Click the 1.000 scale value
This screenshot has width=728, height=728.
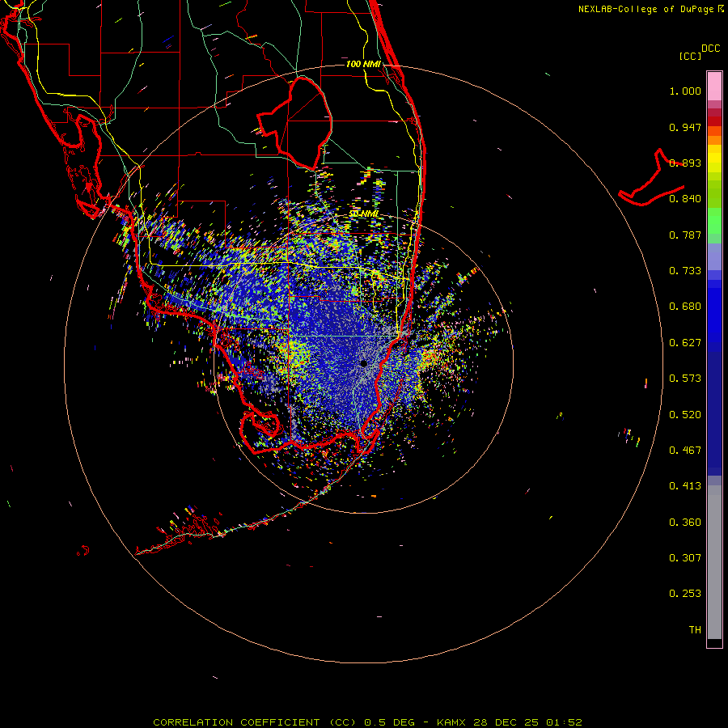point(685,91)
